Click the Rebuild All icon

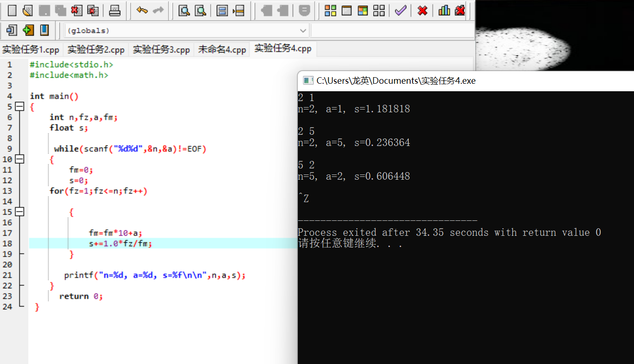379,10
